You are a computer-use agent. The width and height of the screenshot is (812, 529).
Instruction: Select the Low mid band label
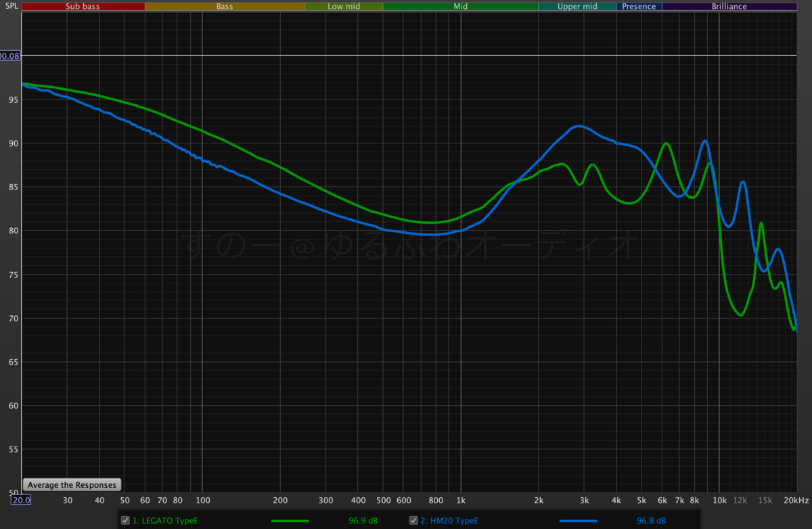344,6
